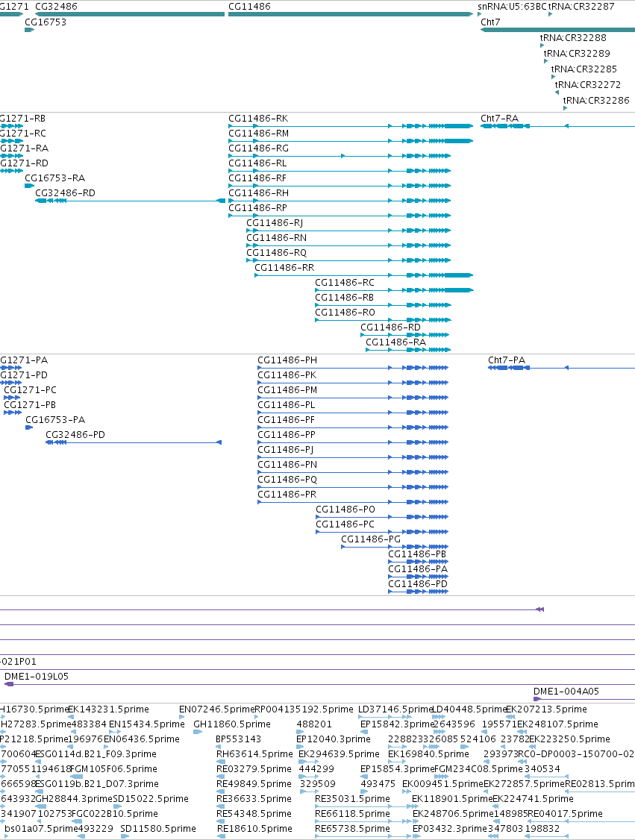This screenshot has height=840, width=635.
Task: Click the CG11486-PB protein label
Action: pyautogui.click(x=417, y=555)
